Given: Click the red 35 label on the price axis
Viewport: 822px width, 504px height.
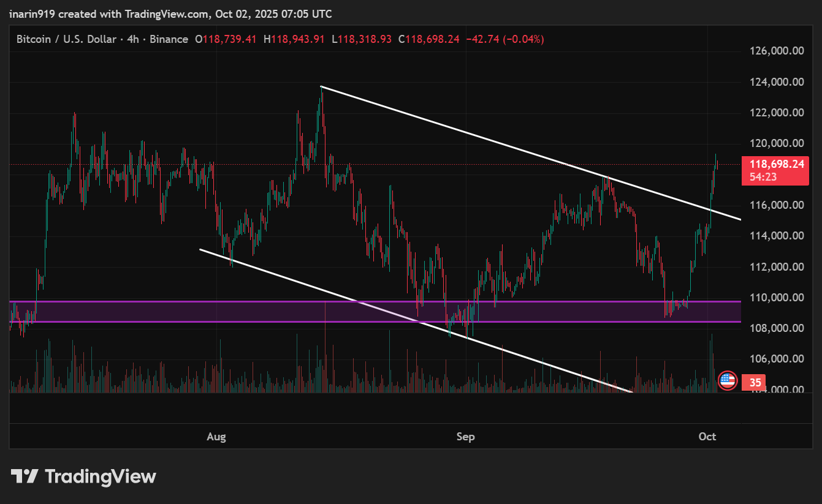Looking at the screenshot, I should tap(755, 383).
